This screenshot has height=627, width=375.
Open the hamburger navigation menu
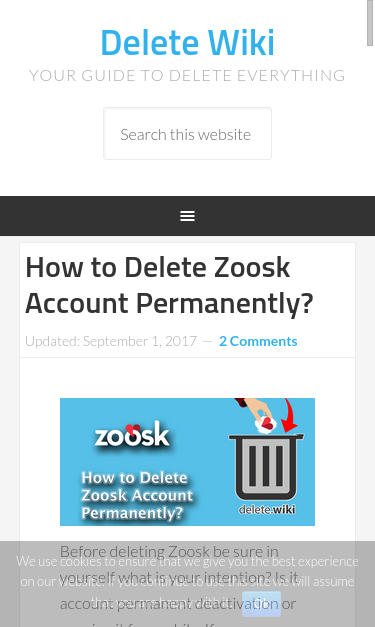coord(188,216)
